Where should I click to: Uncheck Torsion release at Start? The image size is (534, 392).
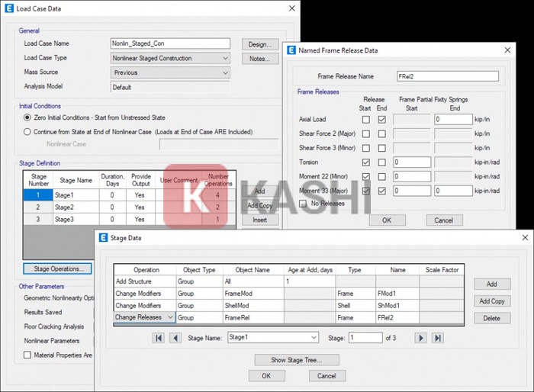tap(366, 162)
